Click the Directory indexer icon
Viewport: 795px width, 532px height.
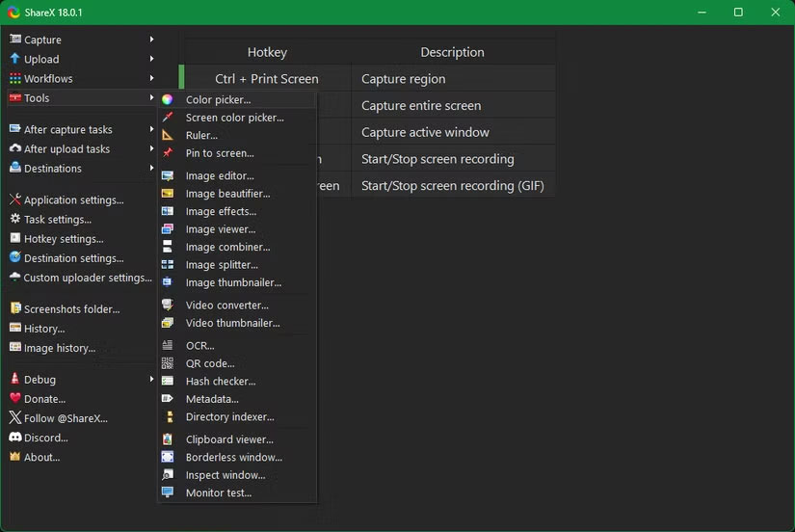[168, 417]
